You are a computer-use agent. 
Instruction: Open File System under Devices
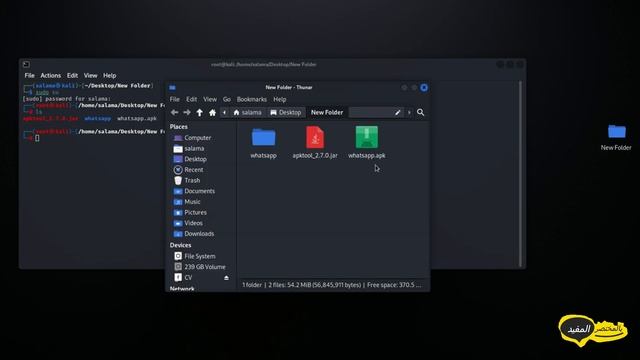tap(200, 256)
